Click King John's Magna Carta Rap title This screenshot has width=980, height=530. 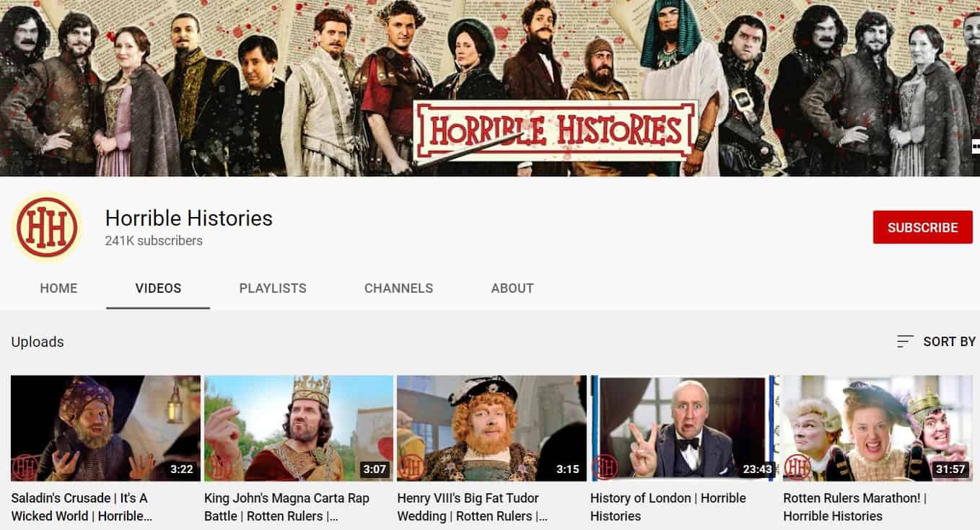pos(286,507)
